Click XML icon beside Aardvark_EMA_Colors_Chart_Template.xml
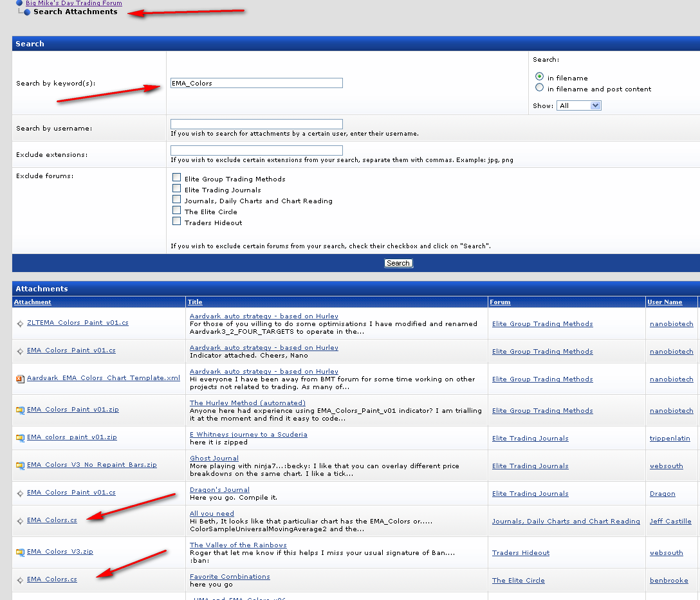Screen dimensions: 700x600 coord(20,379)
